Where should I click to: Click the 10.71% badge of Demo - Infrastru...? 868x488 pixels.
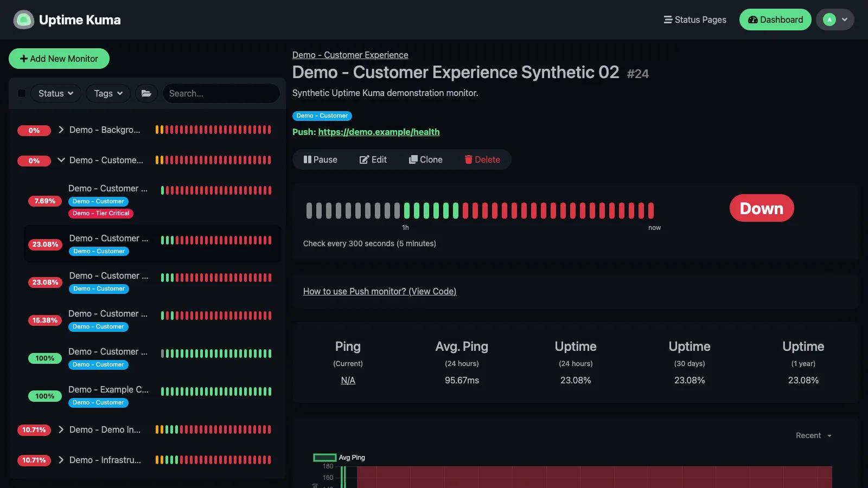click(34, 460)
